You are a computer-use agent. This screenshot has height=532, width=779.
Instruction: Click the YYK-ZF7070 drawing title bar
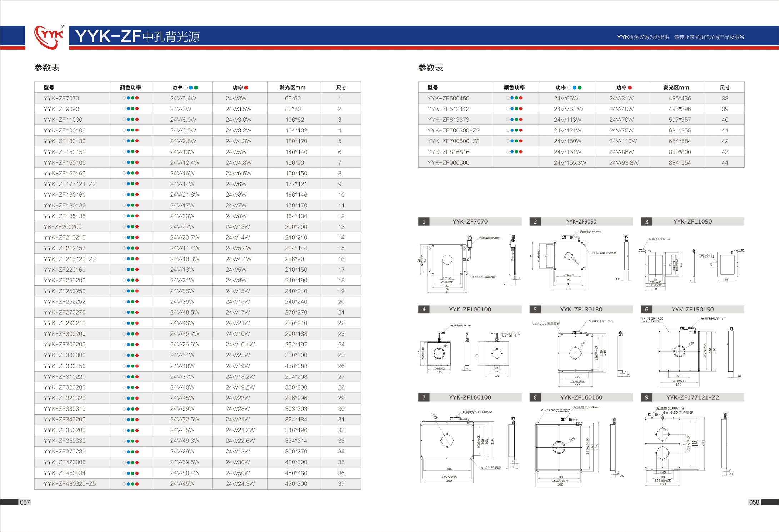click(470, 221)
